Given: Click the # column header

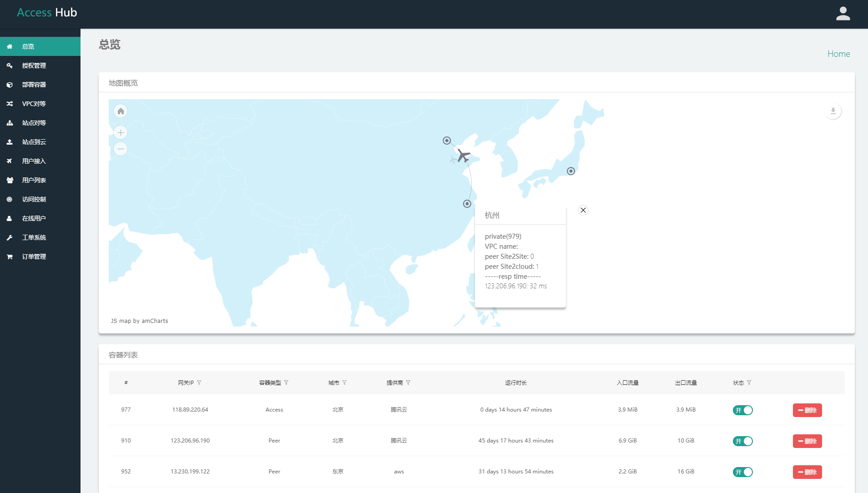Looking at the screenshot, I should coord(126,382).
